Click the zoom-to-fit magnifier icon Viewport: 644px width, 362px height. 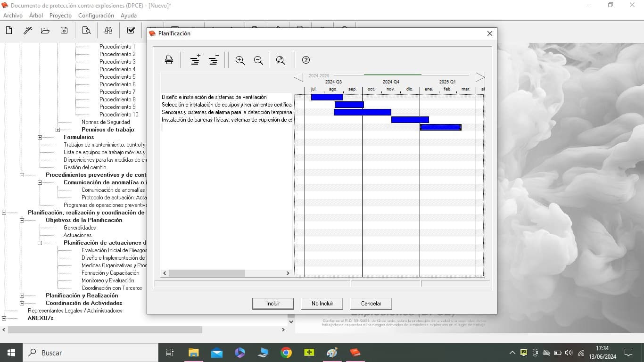[x=281, y=60]
